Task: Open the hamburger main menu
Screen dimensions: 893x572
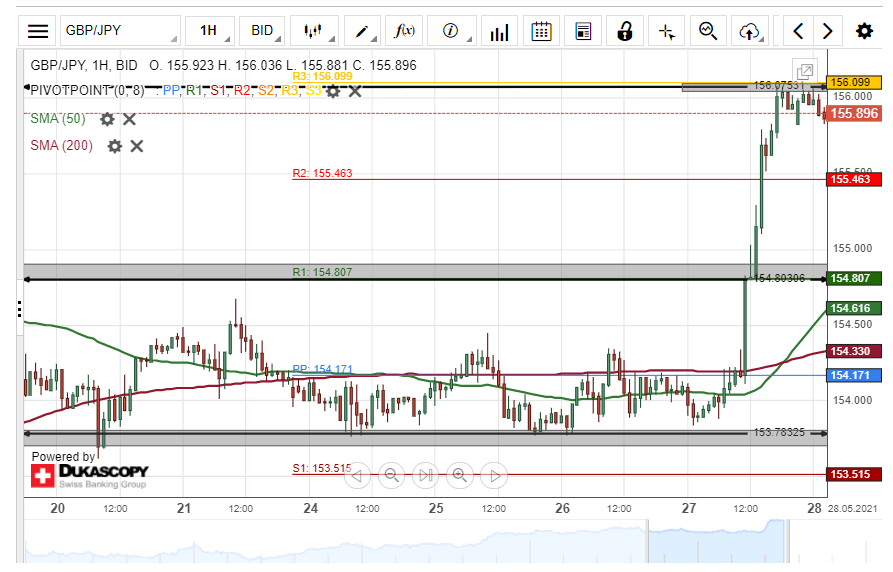Action: tap(38, 31)
